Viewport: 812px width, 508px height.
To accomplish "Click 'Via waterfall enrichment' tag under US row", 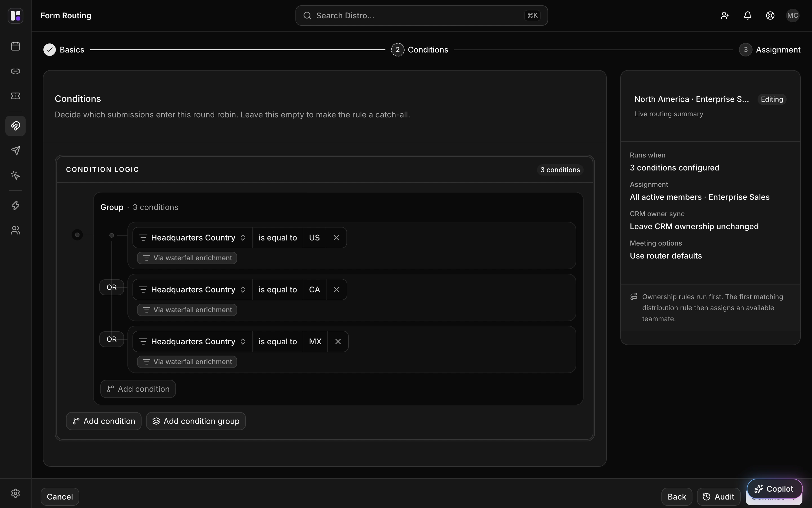I will pos(187,258).
